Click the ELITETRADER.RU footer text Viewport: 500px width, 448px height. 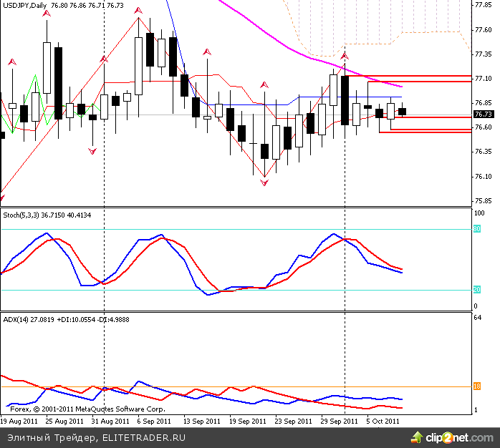pos(144,437)
